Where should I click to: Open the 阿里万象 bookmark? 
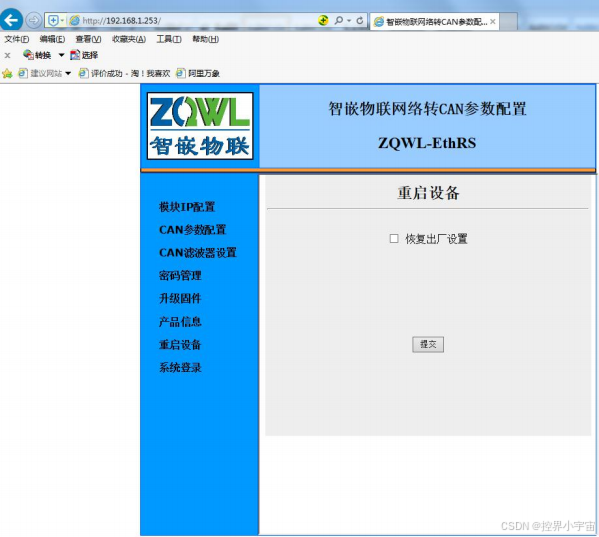(x=198, y=73)
